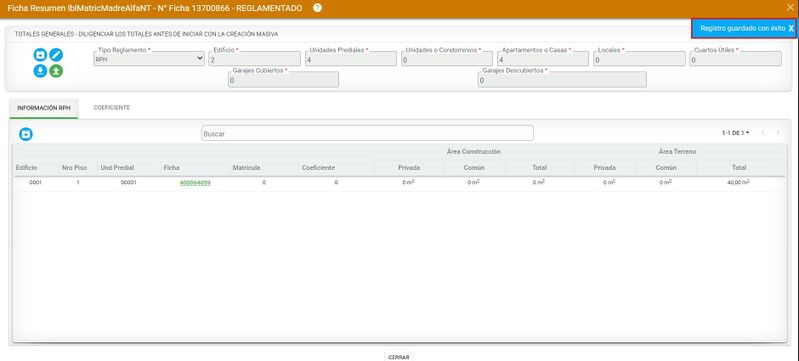Click the Edificio cell 0001

pyautogui.click(x=35, y=183)
